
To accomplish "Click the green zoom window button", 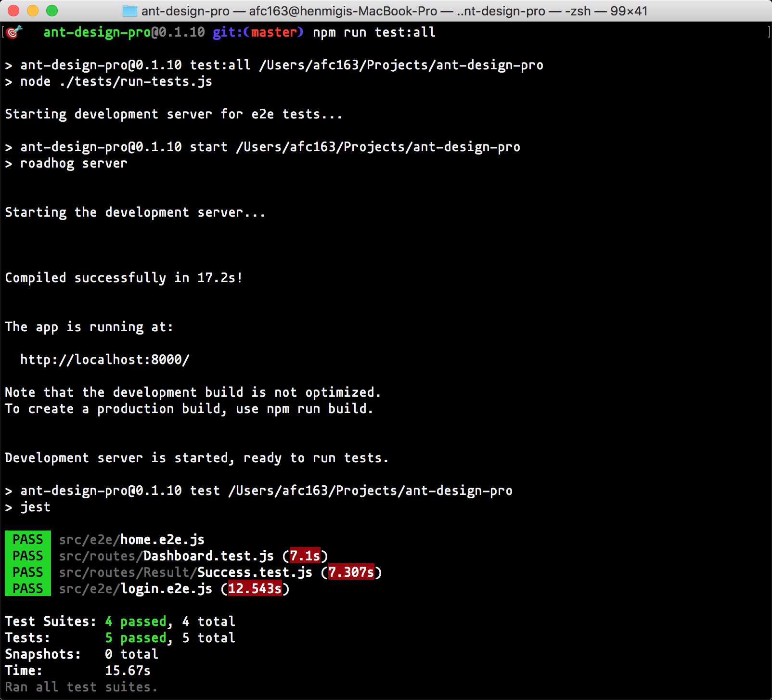I will pyautogui.click(x=52, y=11).
